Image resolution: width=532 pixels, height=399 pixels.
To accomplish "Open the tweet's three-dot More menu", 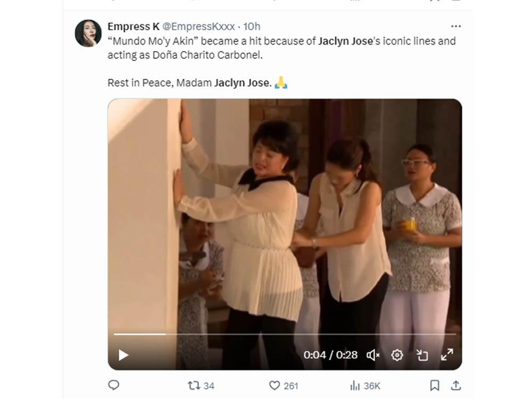I will [x=456, y=26].
